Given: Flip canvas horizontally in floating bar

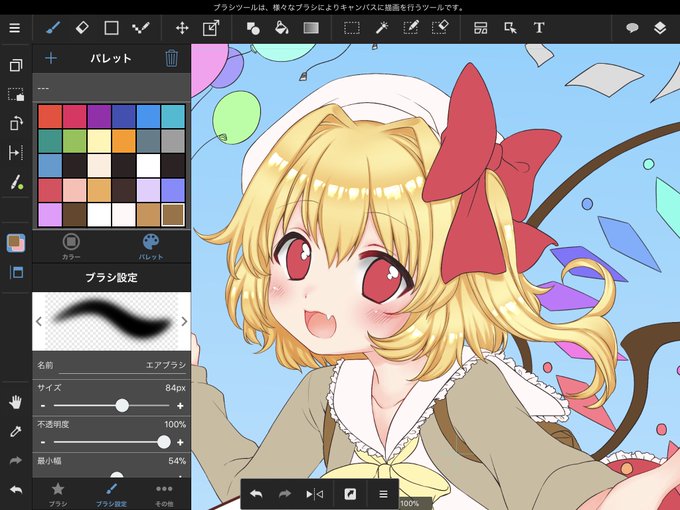Looking at the screenshot, I should (314, 494).
